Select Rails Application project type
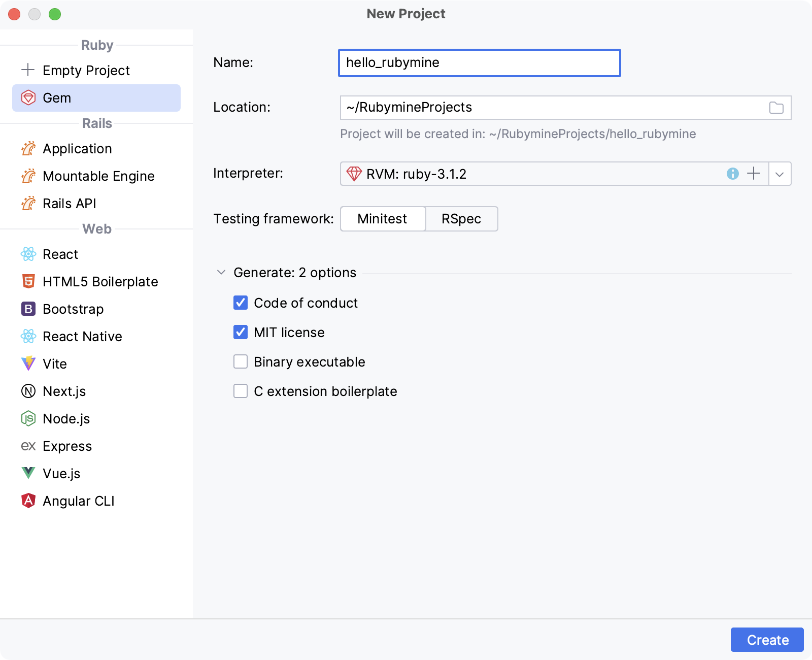This screenshot has width=812, height=660. [77, 149]
